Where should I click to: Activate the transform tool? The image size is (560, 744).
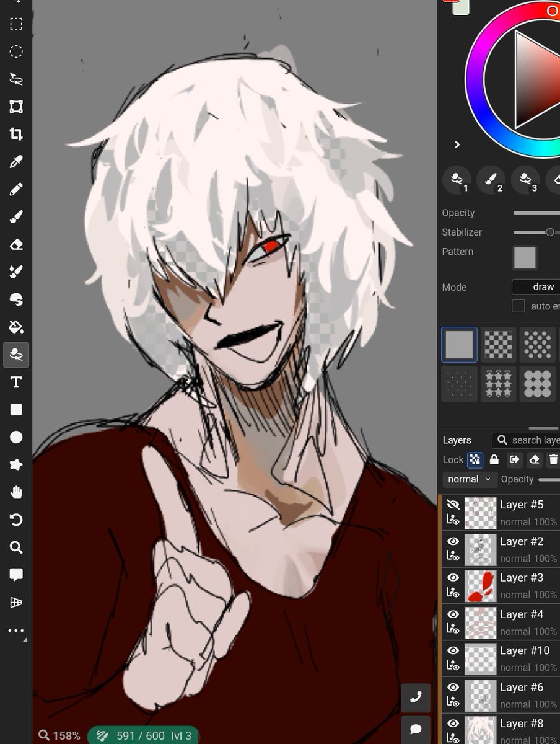pyautogui.click(x=16, y=107)
